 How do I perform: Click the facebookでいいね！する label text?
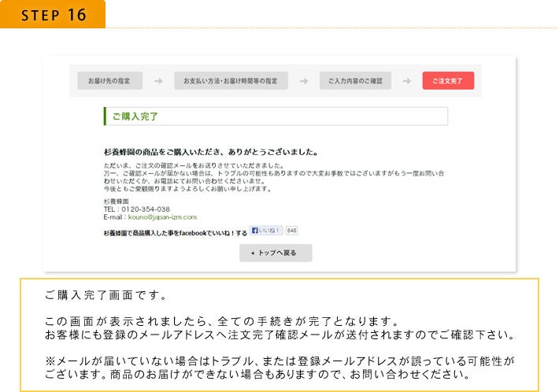coord(174,233)
